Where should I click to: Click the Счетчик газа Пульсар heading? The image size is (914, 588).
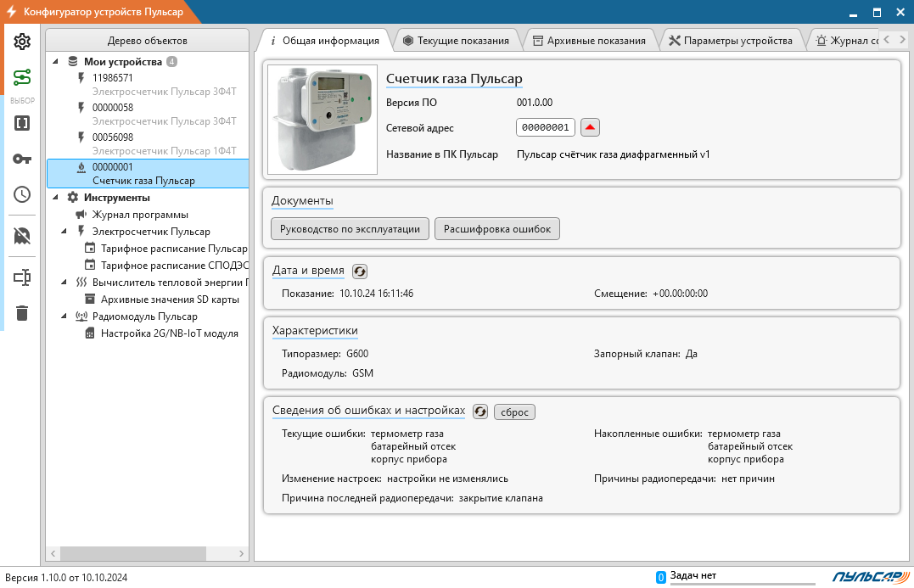pyautogui.click(x=454, y=79)
